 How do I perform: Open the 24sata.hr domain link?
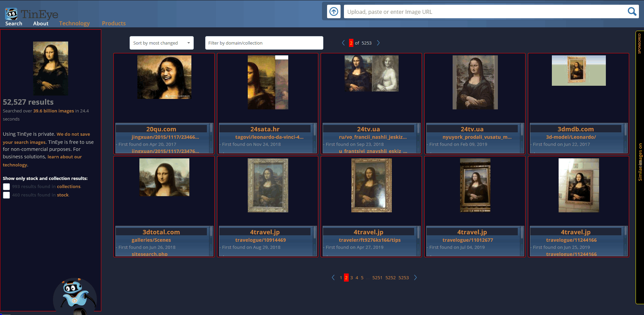tap(265, 129)
